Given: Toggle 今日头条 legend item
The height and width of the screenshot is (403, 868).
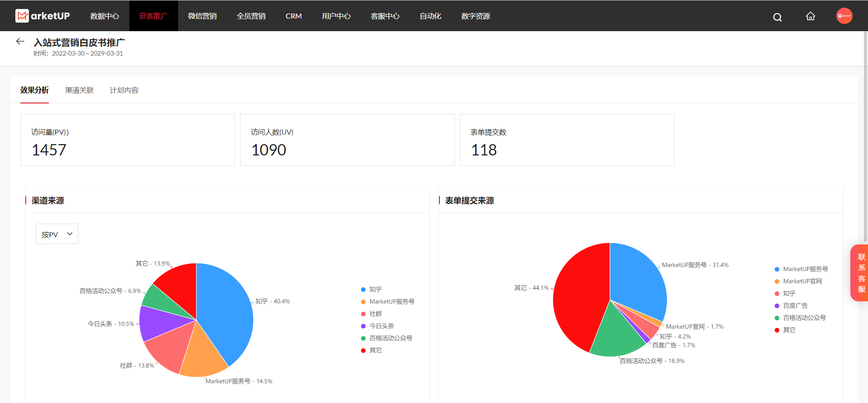Looking at the screenshot, I should pos(377,326).
